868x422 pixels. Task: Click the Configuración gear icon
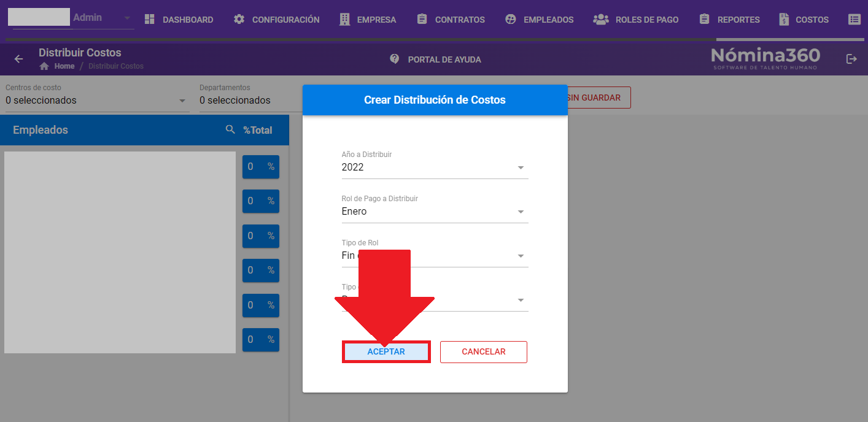pos(239,20)
